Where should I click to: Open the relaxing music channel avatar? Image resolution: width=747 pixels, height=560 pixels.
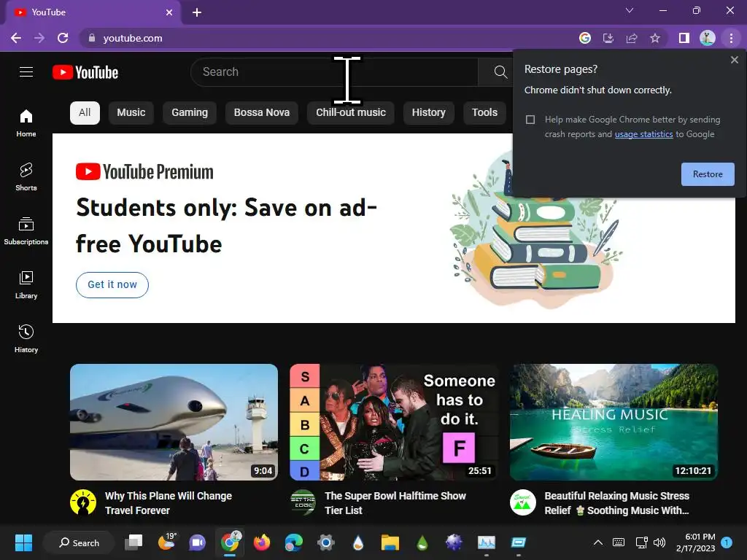click(x=522, y=502)
